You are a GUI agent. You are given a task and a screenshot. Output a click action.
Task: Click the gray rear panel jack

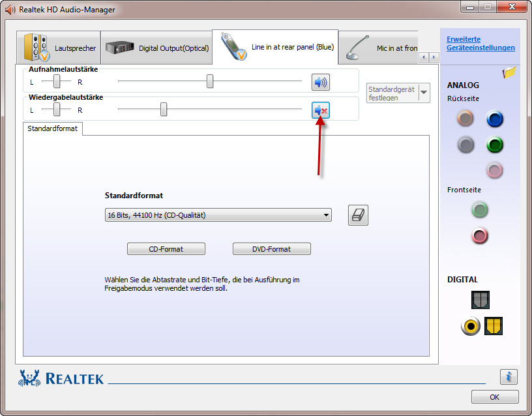point(465,145)
